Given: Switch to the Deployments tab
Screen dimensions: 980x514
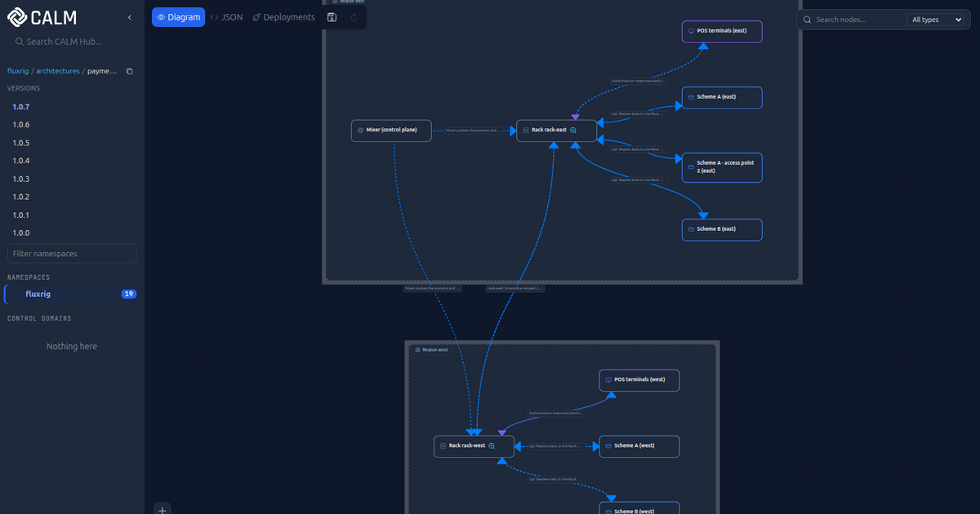Looking at the screenshot, I should [x=283, y=17].
